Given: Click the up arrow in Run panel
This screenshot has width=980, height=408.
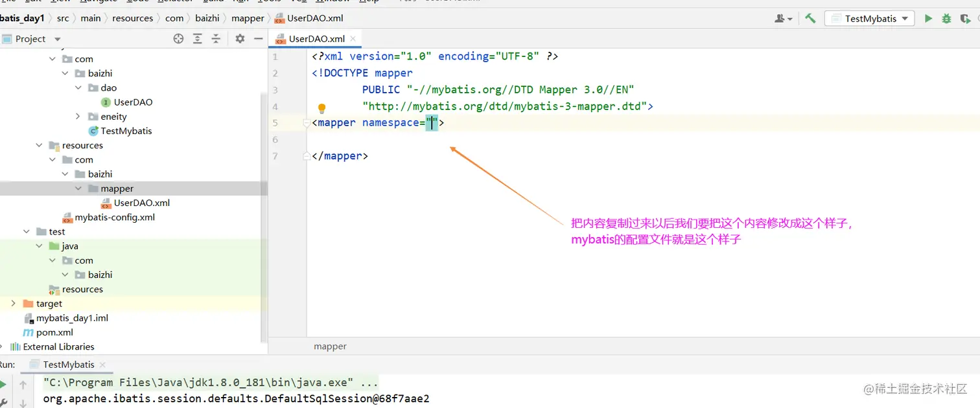Looking at the screenshot, I should pyautogui.click(x=23, y=385).
